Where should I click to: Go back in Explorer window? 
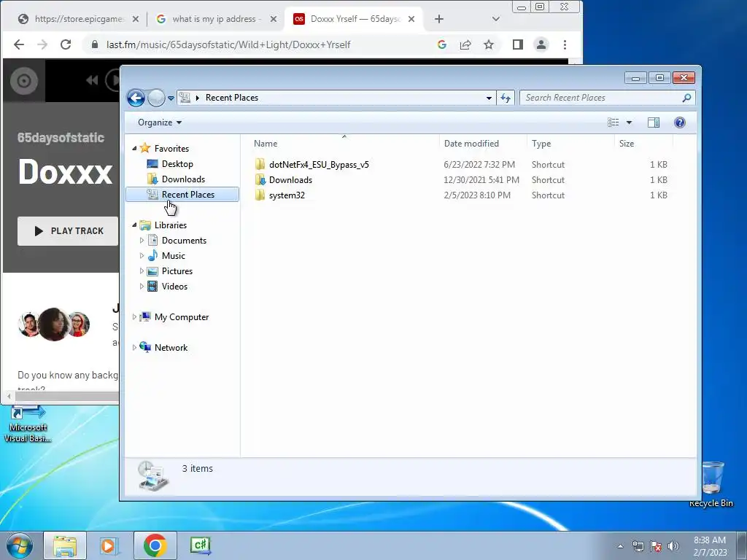point(136,98)
